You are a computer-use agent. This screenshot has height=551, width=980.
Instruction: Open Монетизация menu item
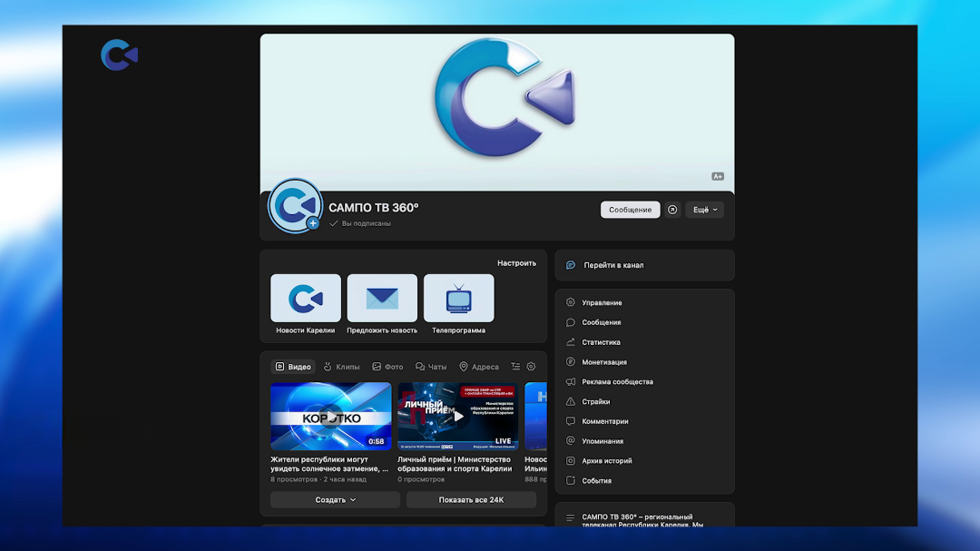coord(645,362)
